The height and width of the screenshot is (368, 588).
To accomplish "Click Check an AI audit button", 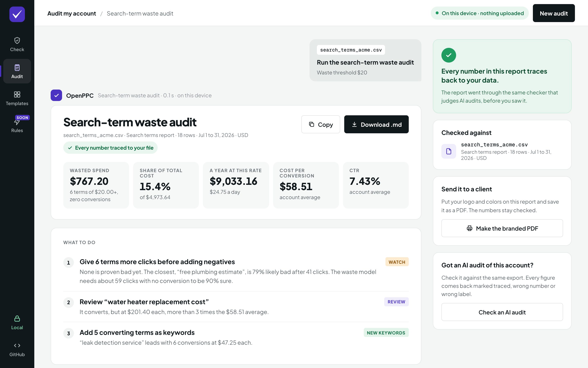I will coord(502,312).
